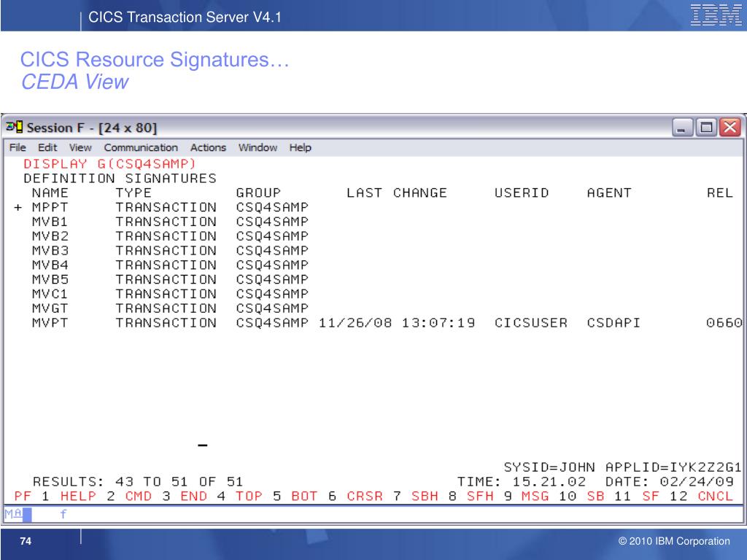Select the MVB5 transaction name

pyautogui.click(x=50, y=279)
